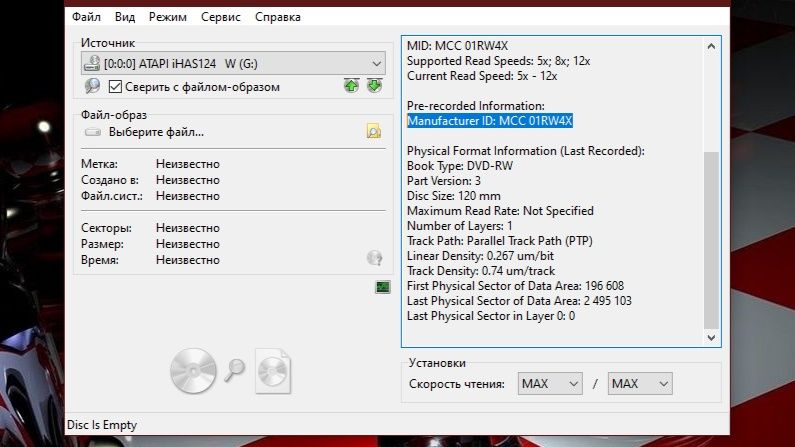This screenshot has width=795, height=447.
Task: Click 'Maximum Read Rate: Not Specified' line
Action: tap(500, 211)
